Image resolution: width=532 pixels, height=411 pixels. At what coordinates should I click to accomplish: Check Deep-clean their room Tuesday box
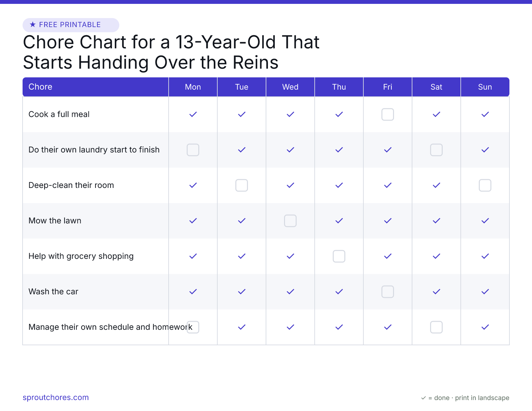[x=241, y=185]
